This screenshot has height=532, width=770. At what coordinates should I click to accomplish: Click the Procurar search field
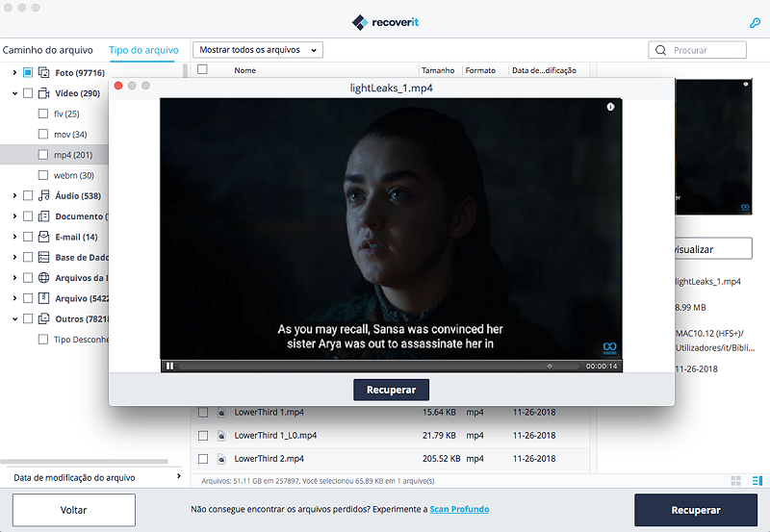point(697,50)
